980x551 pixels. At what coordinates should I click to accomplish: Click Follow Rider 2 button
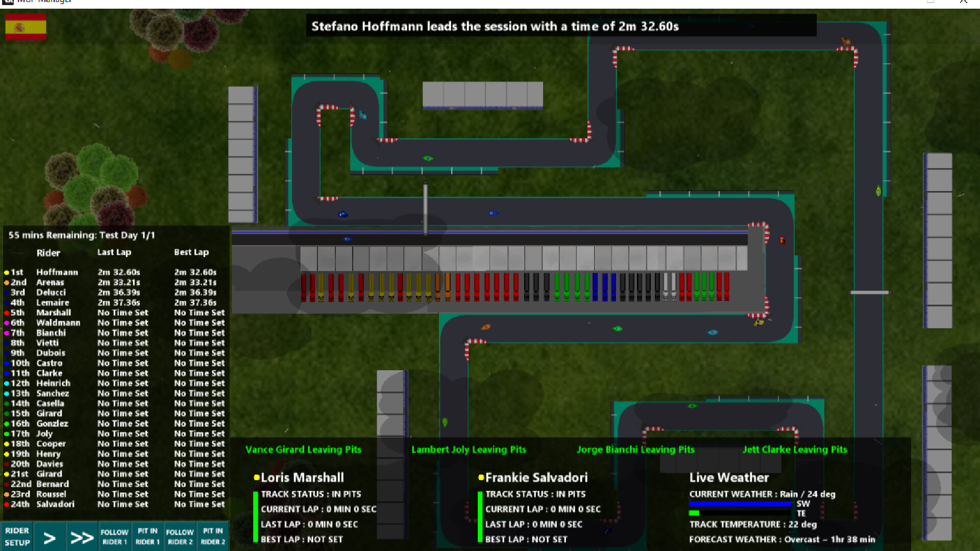[180, 536]
